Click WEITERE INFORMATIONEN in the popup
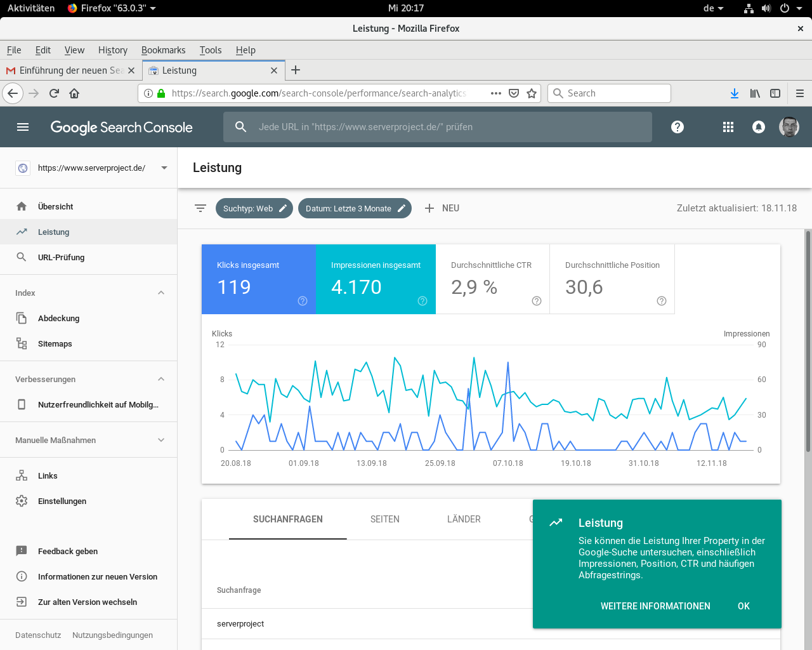This screenshot has width=812, height=650. point(655,606)
